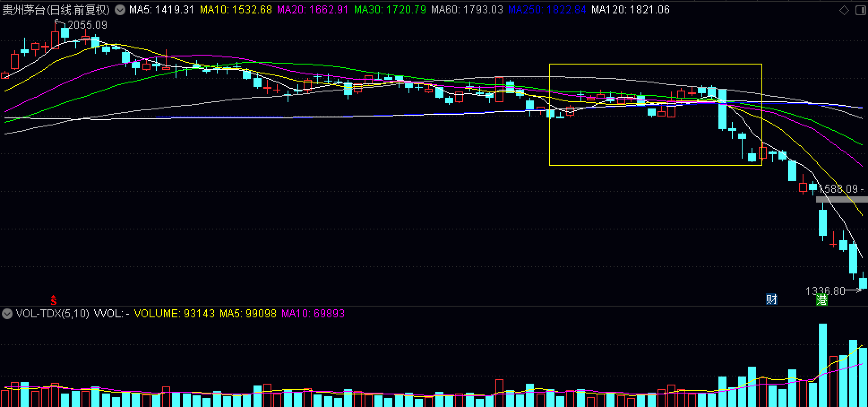Click the VVOL: - readout
Image resolution: width=868 pixels, height=407 pixels.
112,314
